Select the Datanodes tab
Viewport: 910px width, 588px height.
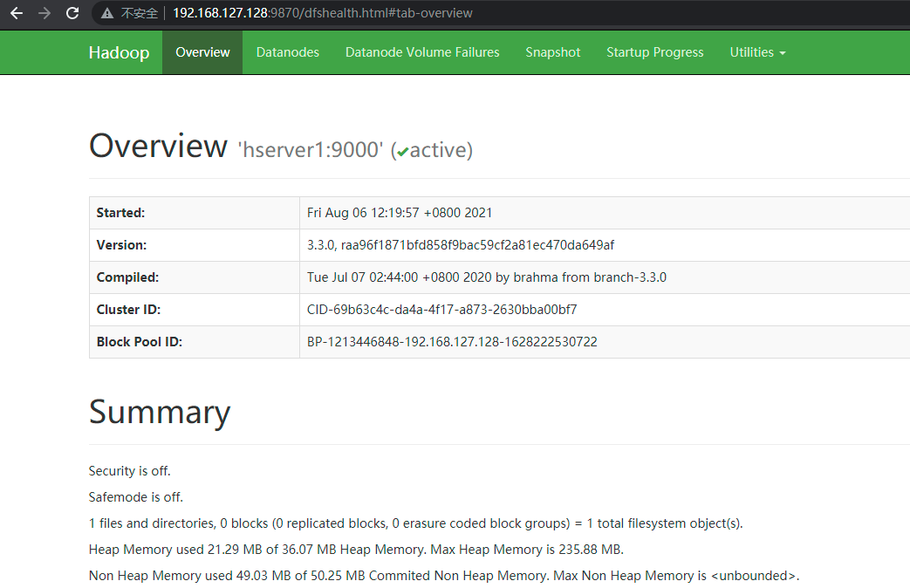click(x=288, y=52)
